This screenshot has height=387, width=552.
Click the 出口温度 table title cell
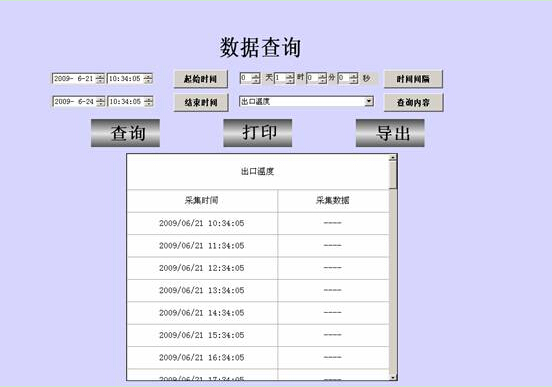click(x=258, y=171)
